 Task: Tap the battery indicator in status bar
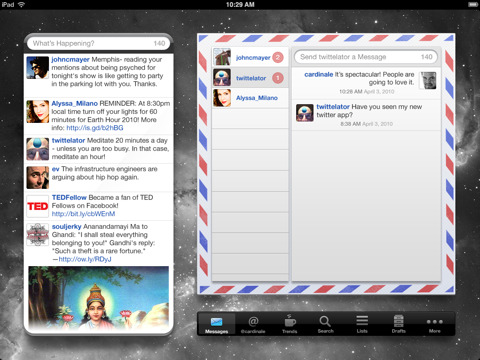[x=473, y=4]
